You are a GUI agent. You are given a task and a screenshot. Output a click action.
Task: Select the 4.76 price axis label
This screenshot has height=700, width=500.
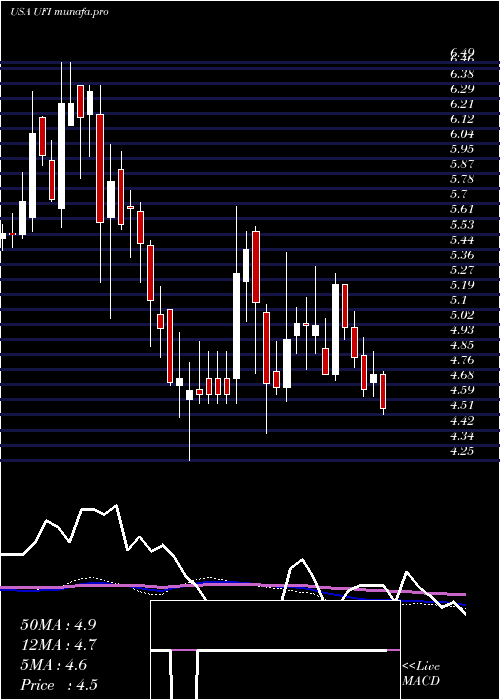[462, 360]
